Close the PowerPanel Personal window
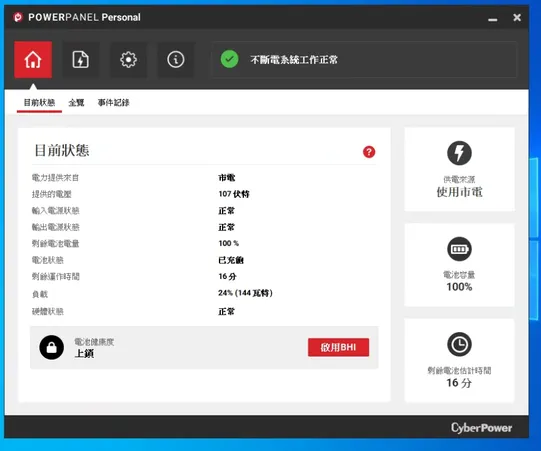This screenshot has height=451, width=541. 517,17
